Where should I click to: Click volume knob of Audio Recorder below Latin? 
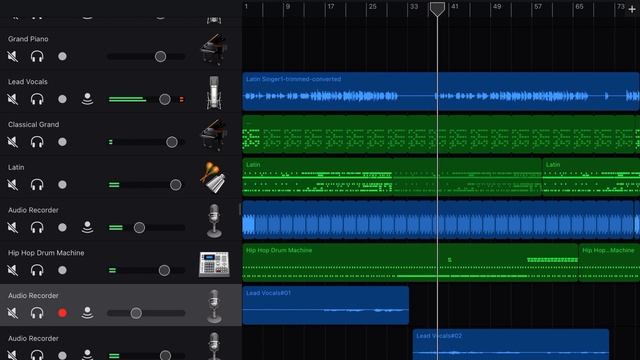139,227
